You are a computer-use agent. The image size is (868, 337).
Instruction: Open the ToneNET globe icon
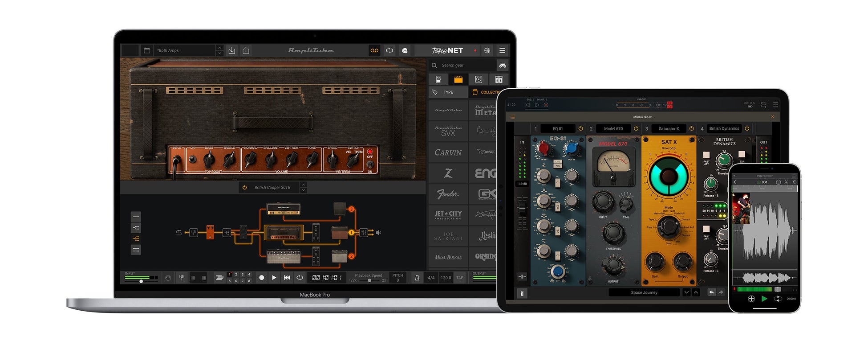[487, 51]
